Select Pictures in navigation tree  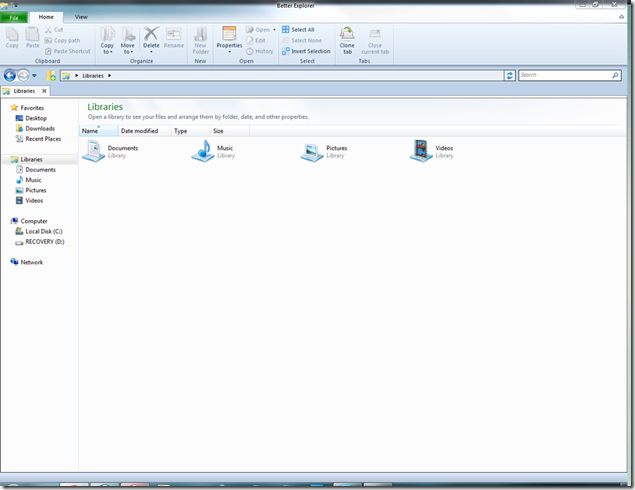point(31,190)
